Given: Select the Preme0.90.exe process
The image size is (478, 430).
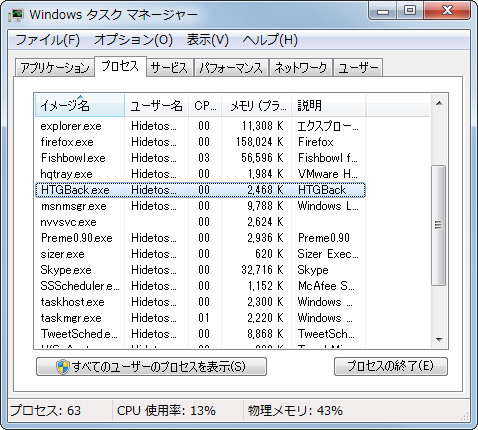Looking at the screenshot, I should pos(200,238).
